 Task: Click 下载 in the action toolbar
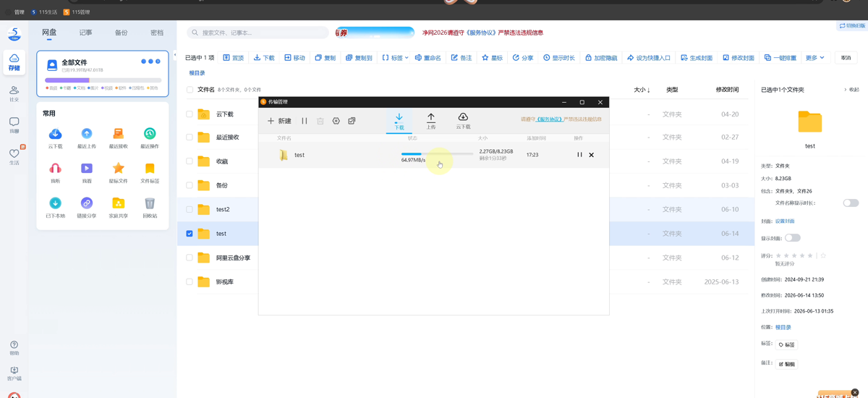tap(264, 58)
